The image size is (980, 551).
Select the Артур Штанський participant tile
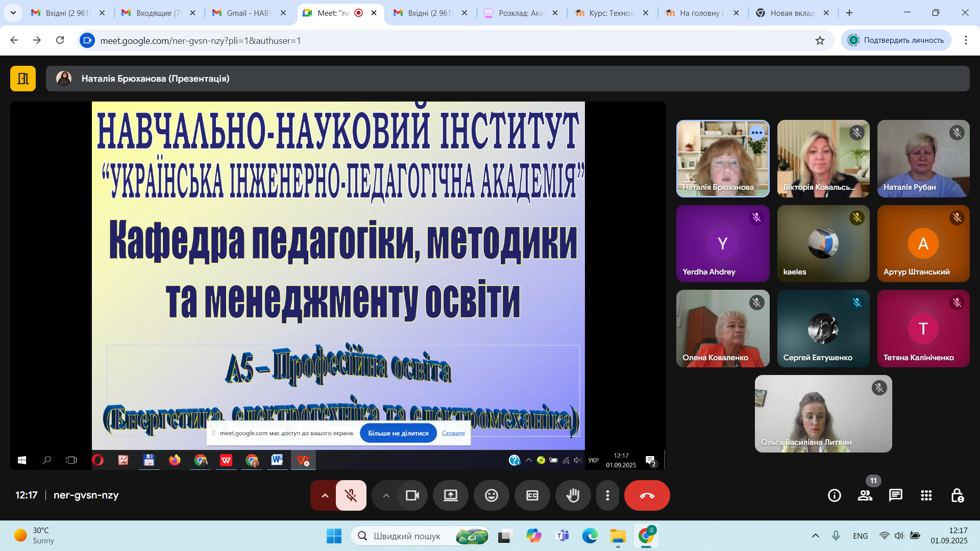click(x=923, y=243)
